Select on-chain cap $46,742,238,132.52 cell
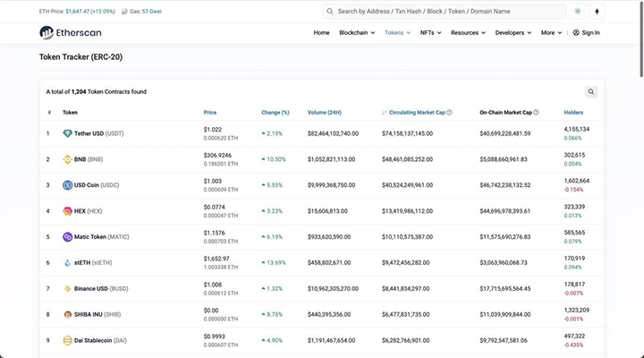 tap(505, 185)
